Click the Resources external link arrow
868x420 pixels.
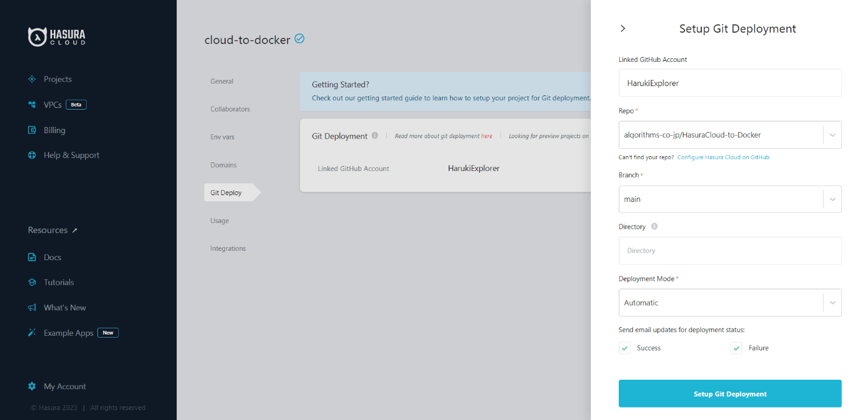click(75, 230)
